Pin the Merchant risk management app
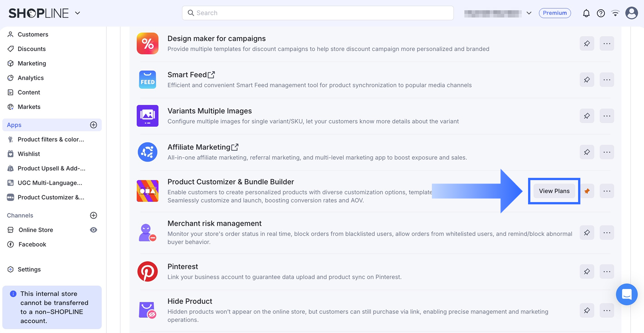The width and height of the screenshot is (644, 333). (x=587, y=233)
